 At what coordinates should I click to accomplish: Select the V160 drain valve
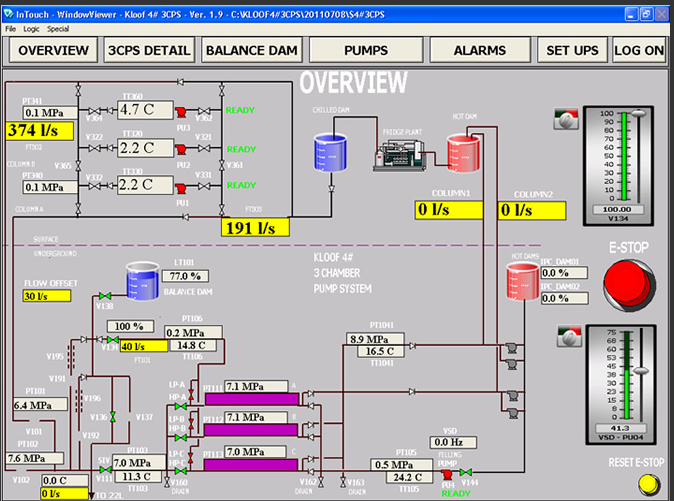[167, 482]
